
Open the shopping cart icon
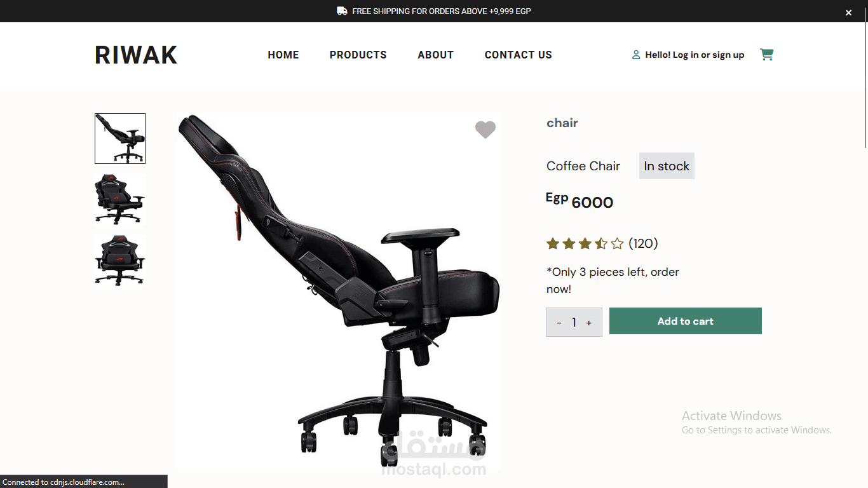pyautogui.click(x=767, y=55)
